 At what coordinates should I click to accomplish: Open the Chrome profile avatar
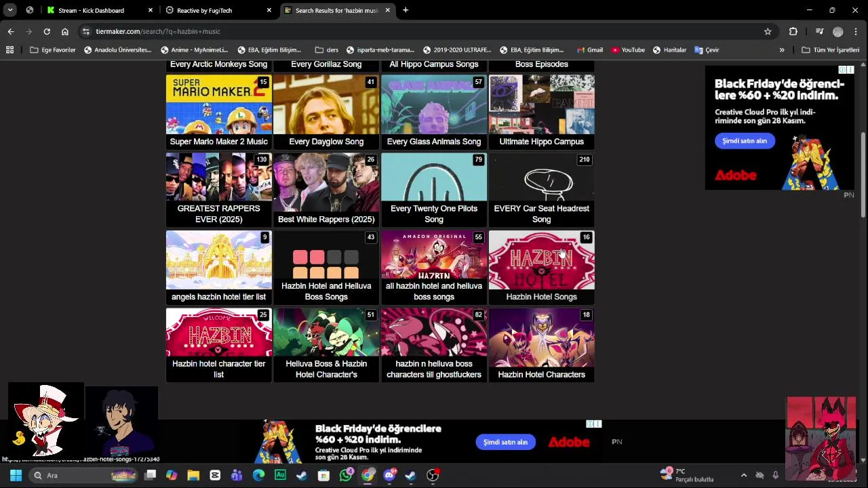tap(838, 31)
